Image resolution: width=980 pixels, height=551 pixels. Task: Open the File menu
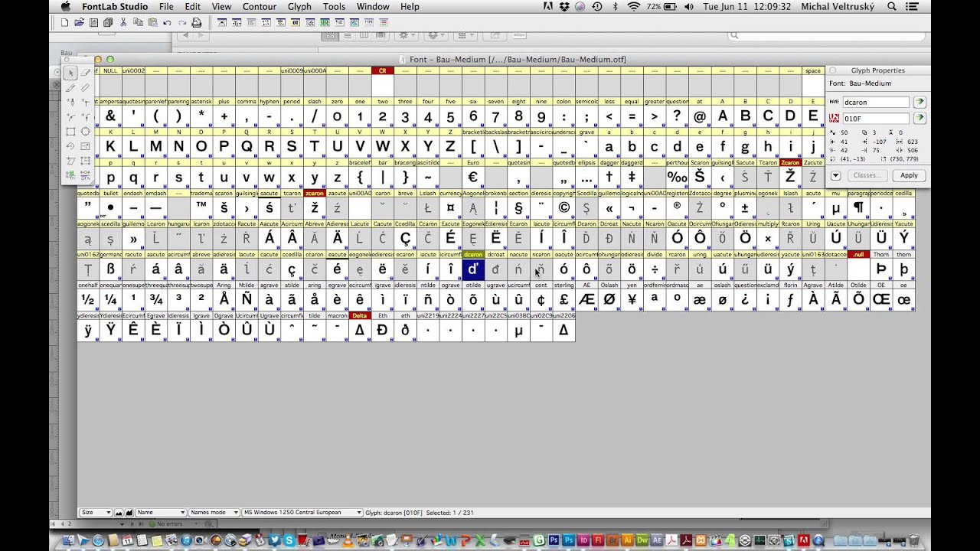click(x=166, y=6)
